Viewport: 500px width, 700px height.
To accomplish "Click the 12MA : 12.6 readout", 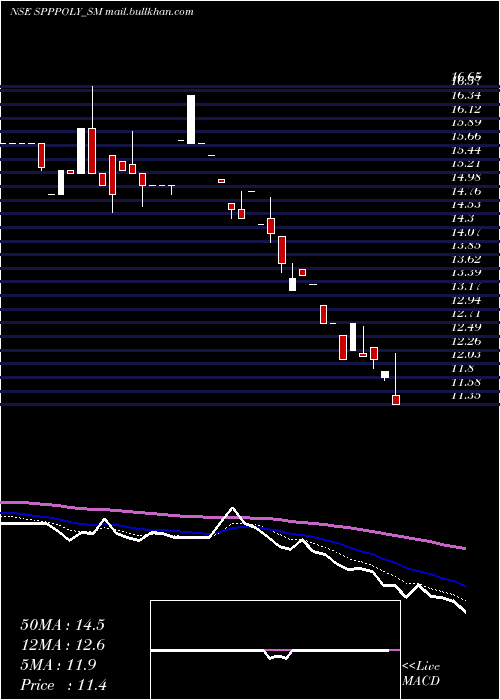I will tap(62, 645).
